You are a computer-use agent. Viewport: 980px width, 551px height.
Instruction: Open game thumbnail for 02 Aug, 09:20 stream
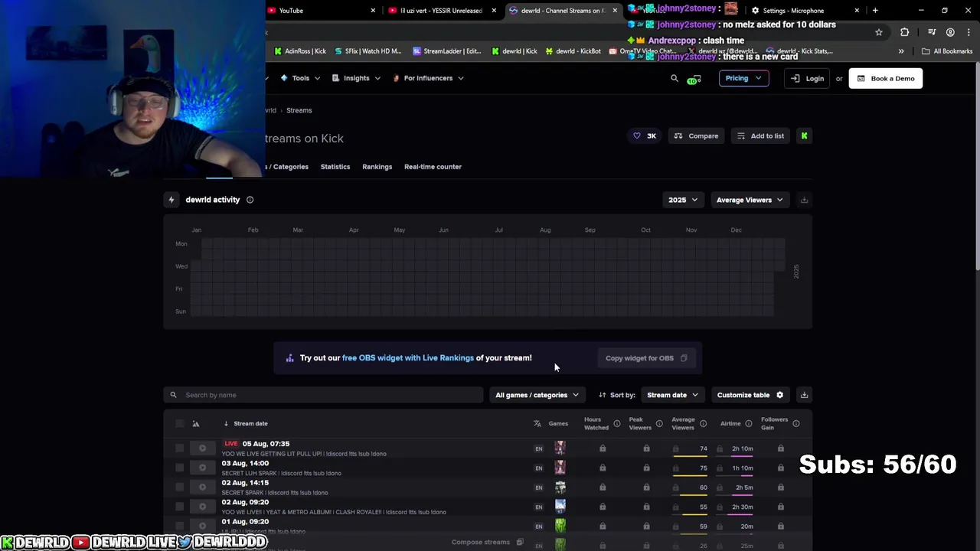pyautogui.click(x=560, y=507)
